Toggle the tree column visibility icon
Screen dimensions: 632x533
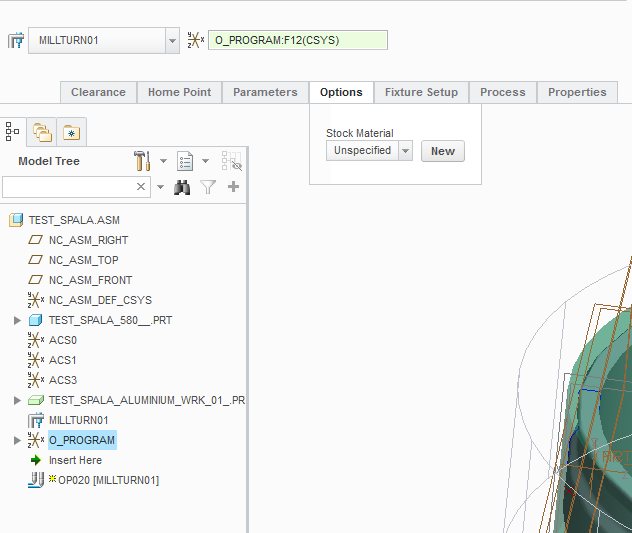point(232,161)
